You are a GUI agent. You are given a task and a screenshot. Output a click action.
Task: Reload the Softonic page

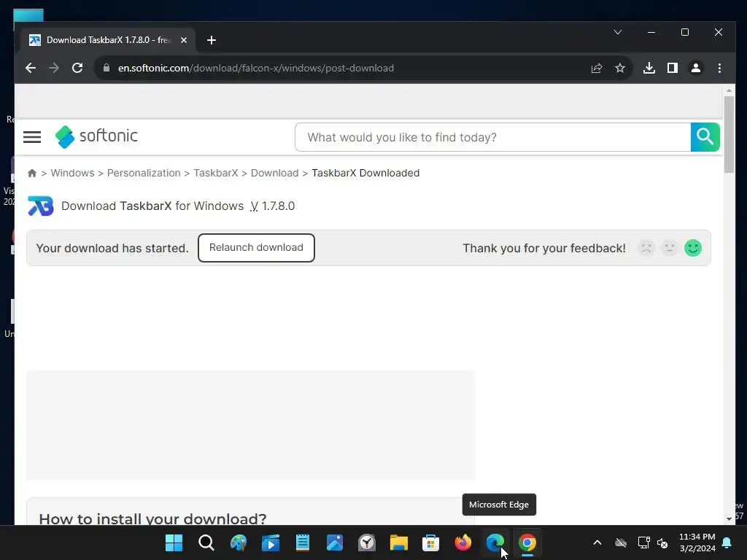click(77, 68)
